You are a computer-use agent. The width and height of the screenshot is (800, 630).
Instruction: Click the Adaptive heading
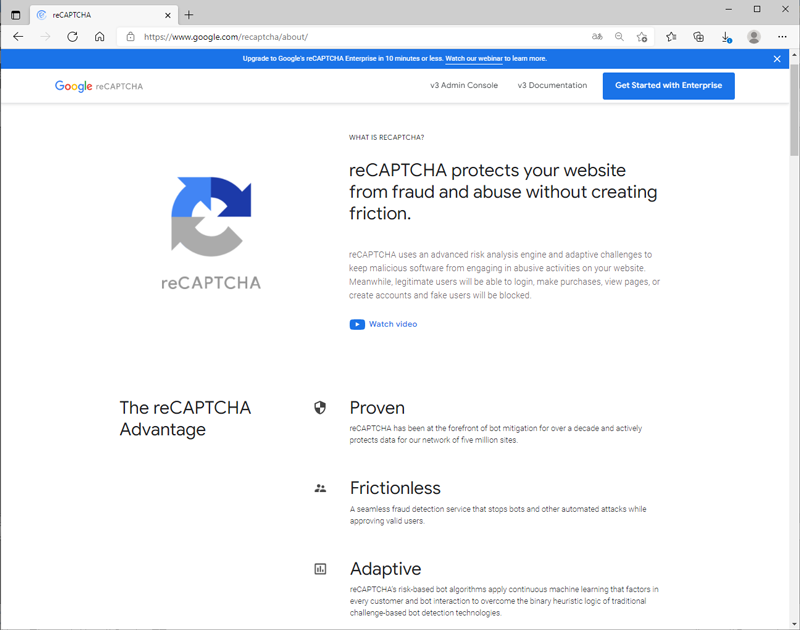tap(385, 569)
